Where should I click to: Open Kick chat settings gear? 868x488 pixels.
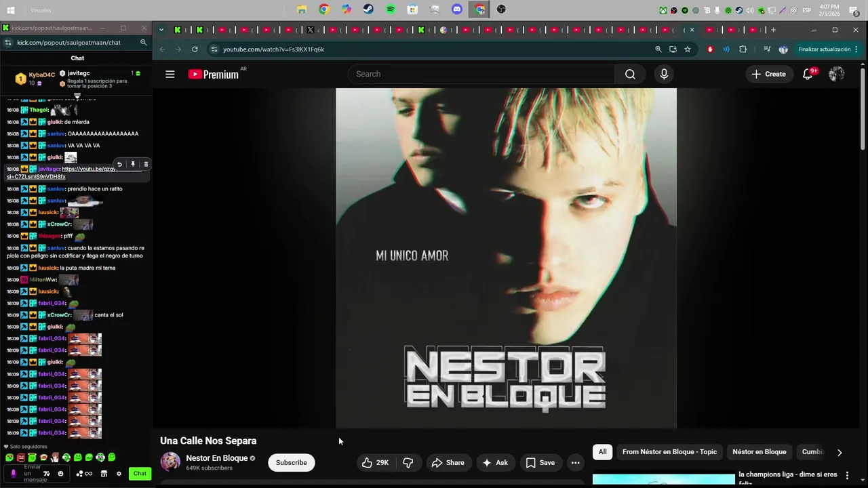click(x=119, y=474)
